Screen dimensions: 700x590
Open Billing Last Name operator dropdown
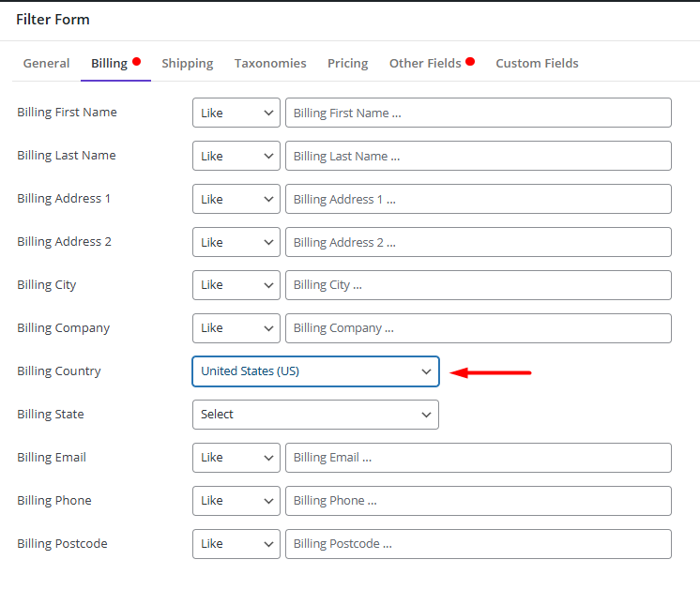point(236,156)
